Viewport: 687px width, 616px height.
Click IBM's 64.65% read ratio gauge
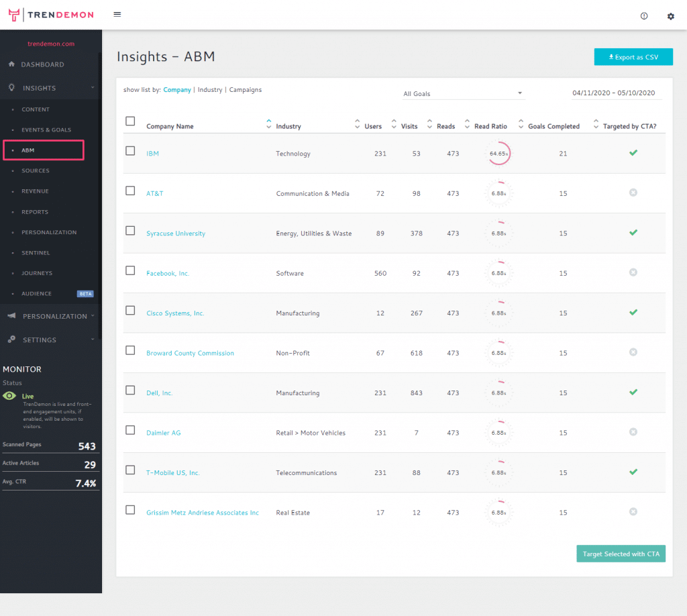pyautogui.click(x=499, y=154)
